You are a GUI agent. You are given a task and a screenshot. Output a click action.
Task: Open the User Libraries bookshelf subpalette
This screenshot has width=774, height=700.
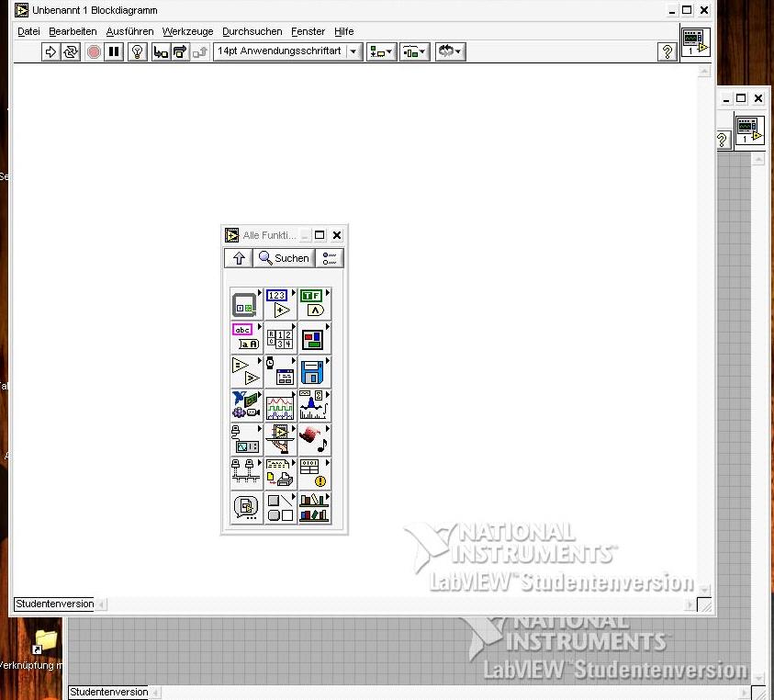(x=314, y=508)
